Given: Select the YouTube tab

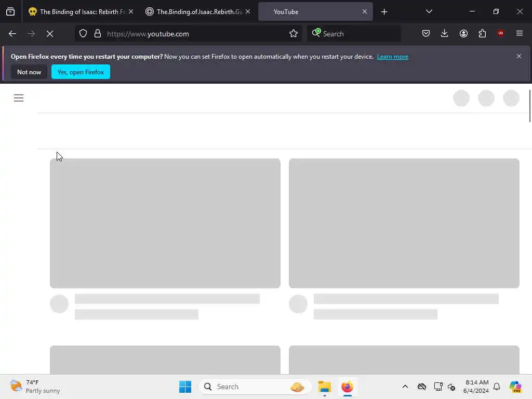Looking at the screenshot, I should [x=315, y=11].
